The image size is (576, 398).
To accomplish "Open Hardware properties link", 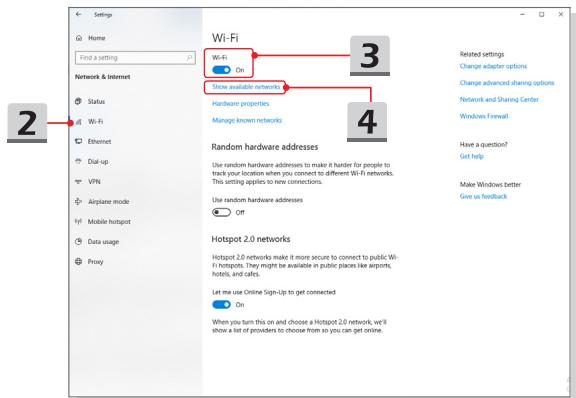I will click(x=241, y=104).
